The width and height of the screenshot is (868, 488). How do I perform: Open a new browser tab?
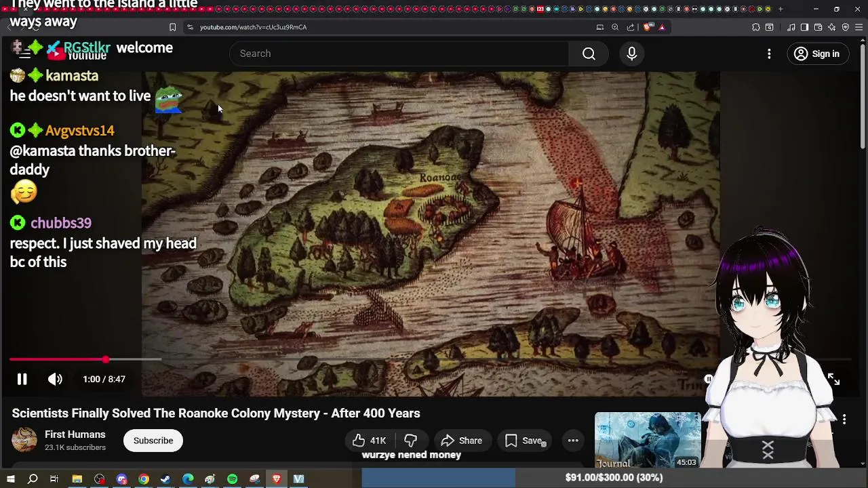click(781, 9)
